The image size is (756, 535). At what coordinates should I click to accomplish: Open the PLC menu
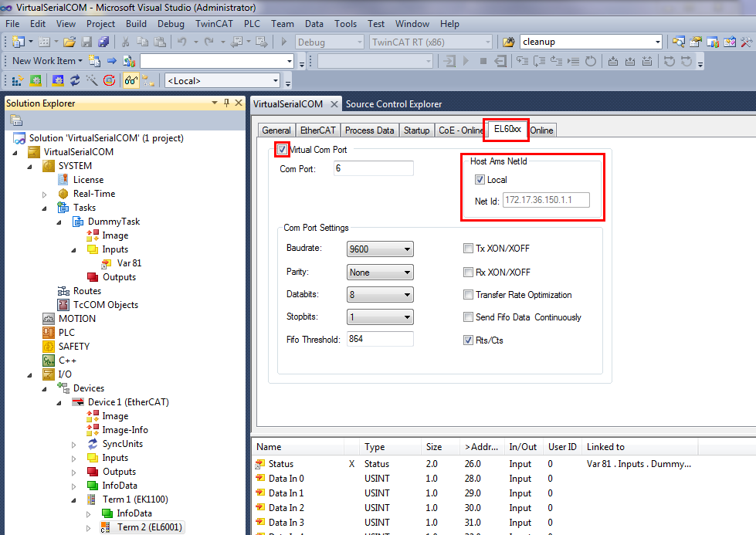click(252, 24)
